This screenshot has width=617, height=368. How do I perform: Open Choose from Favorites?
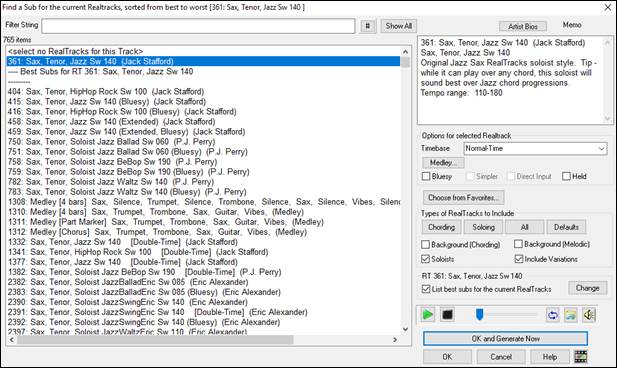[463, 198]
